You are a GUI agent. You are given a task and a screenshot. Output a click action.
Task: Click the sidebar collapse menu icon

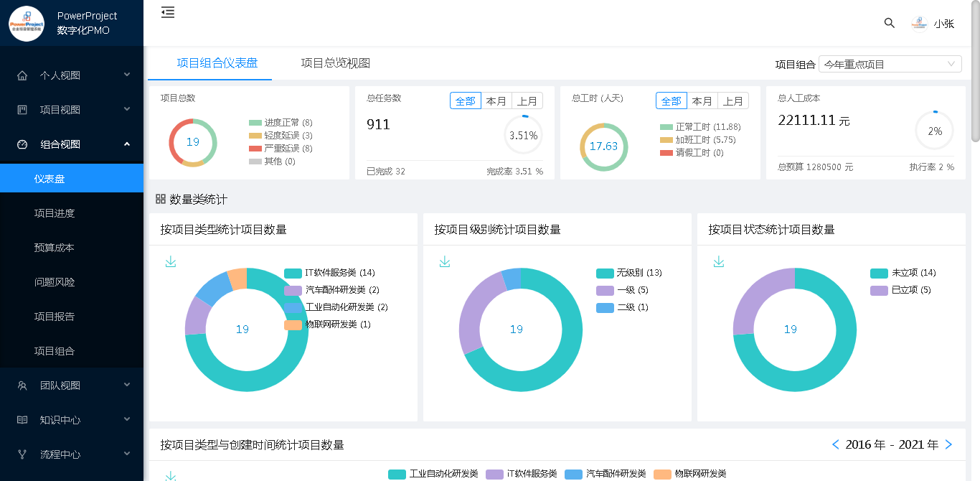point(168,12)
